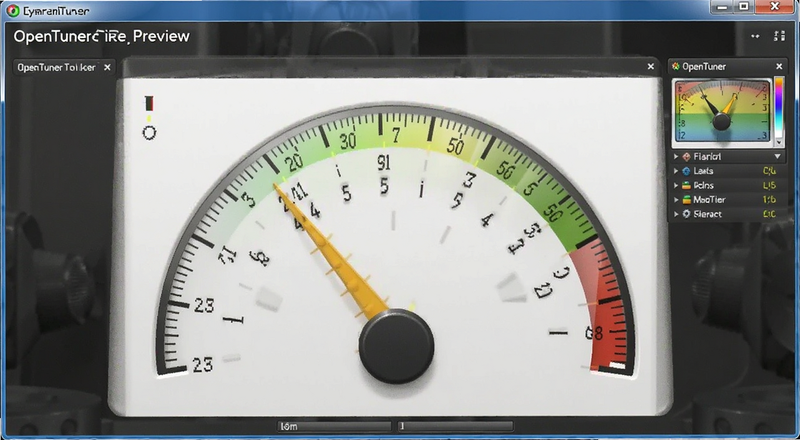Viewport: 800px width, 440px height.
Task: Select the MaoTier label
Action: [x=709, y=200]
